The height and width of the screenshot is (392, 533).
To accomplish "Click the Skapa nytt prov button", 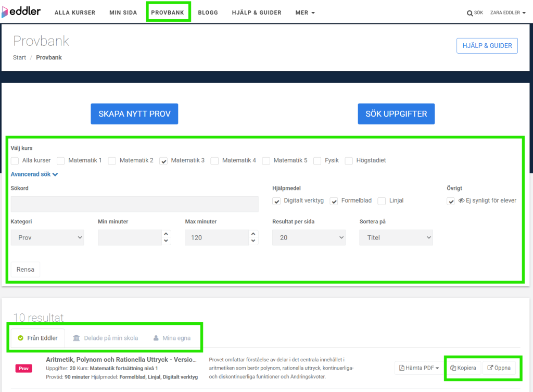I will tap(134, 114).
